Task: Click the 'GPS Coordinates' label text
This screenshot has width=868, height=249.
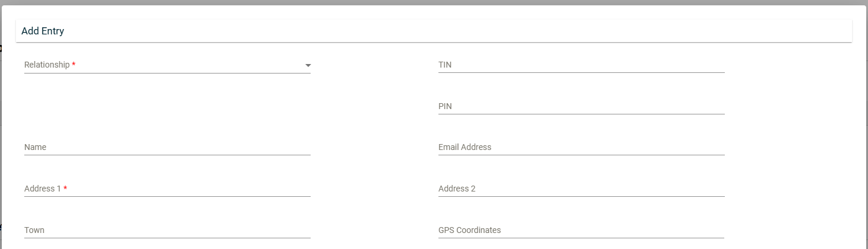Action: [x=469, y=230]
